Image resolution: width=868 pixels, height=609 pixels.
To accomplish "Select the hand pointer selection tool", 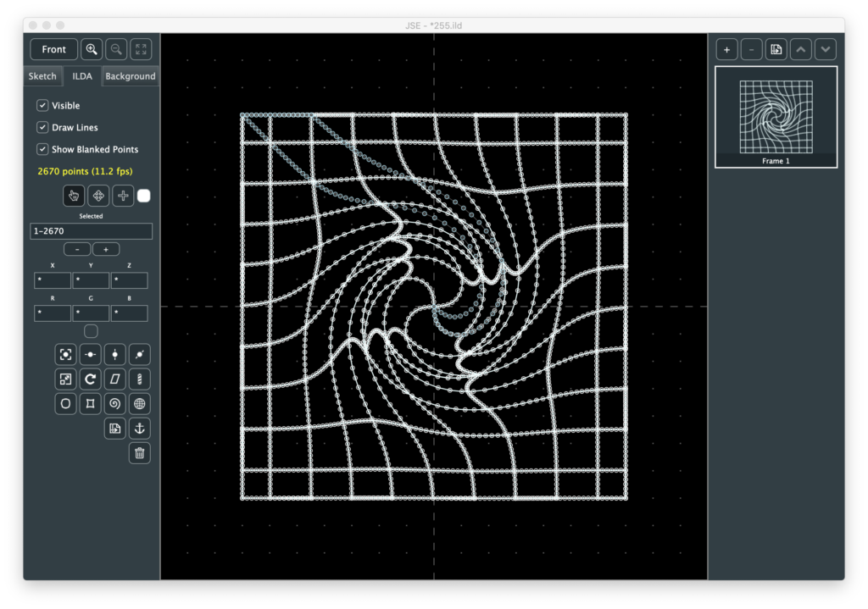I will tap(74, 196).
